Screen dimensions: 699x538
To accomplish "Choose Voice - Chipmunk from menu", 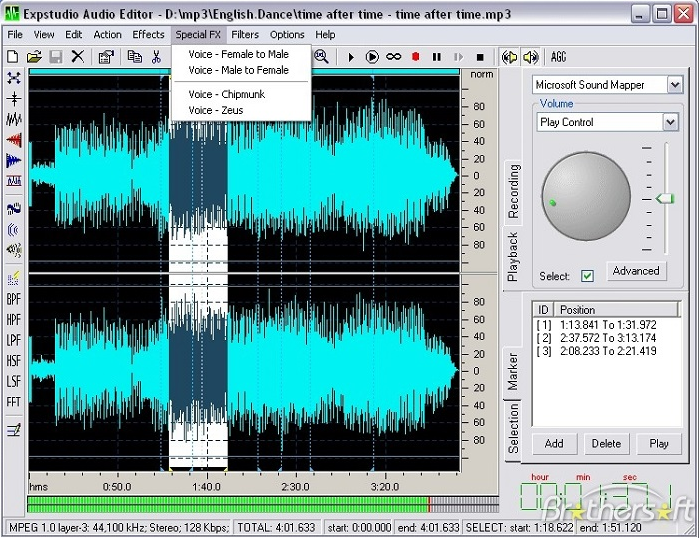I will [225, 94].
